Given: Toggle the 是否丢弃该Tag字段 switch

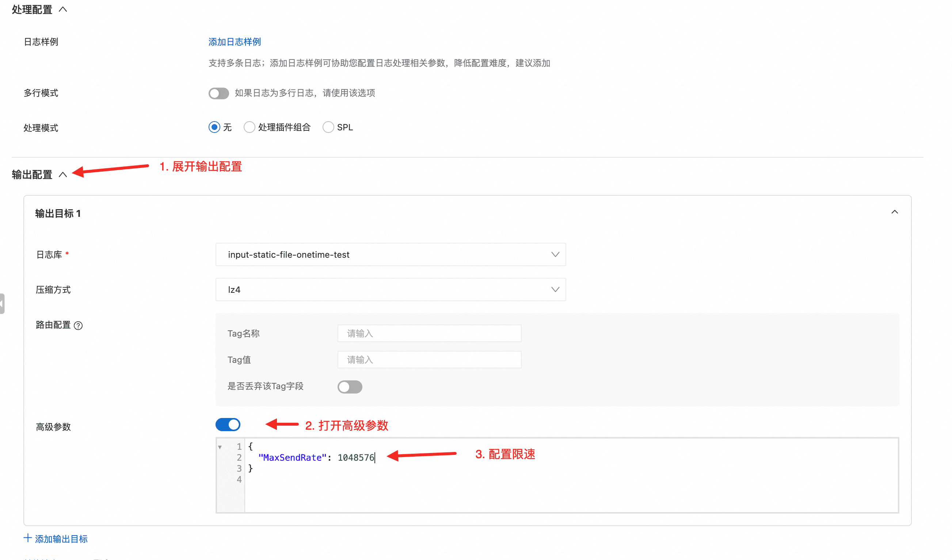Looking at the screenshot, I should 350,387.
